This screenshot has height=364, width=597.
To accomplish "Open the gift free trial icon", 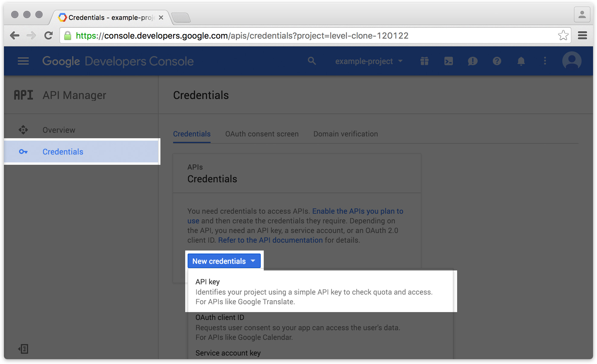I will pyautogui.click(x=424, y=61).
